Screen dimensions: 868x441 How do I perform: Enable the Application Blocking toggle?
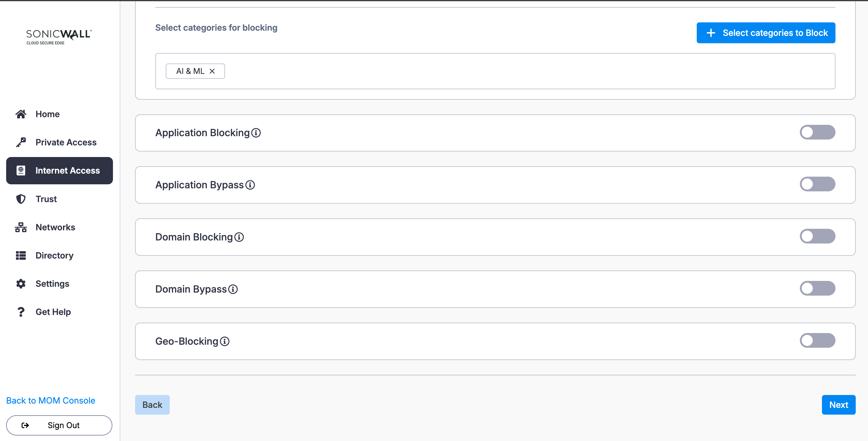[x=817, y=132]
